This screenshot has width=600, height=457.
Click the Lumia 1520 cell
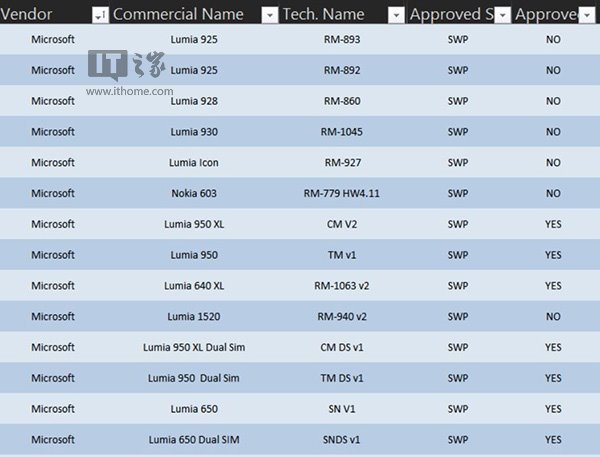pyautogui.click(x=194, y=316)
